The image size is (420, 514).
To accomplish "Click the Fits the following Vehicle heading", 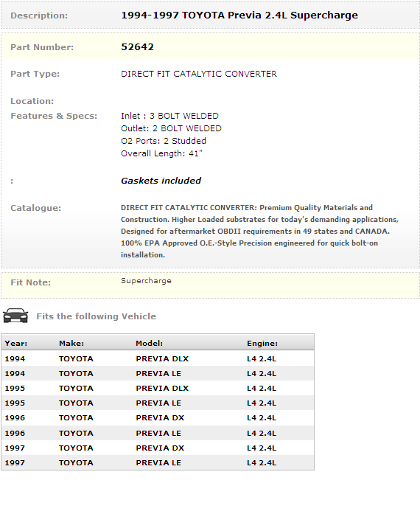I will pyautogui.click(x=96, y=316).
